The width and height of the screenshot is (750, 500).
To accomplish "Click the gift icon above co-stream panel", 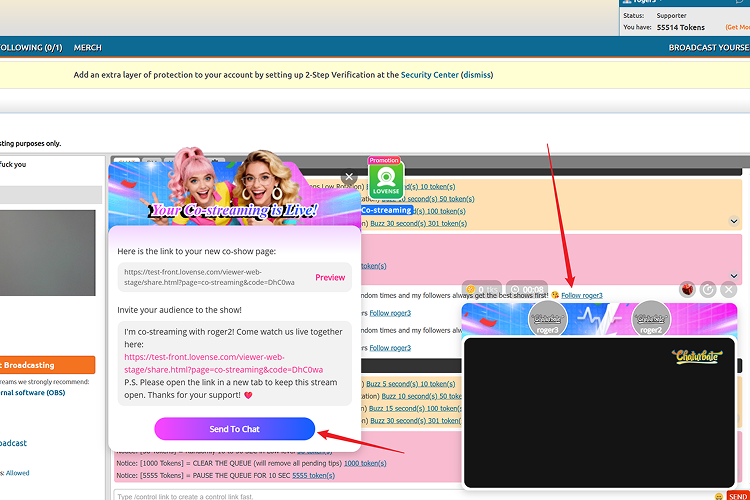I will [x=688, y=289].
